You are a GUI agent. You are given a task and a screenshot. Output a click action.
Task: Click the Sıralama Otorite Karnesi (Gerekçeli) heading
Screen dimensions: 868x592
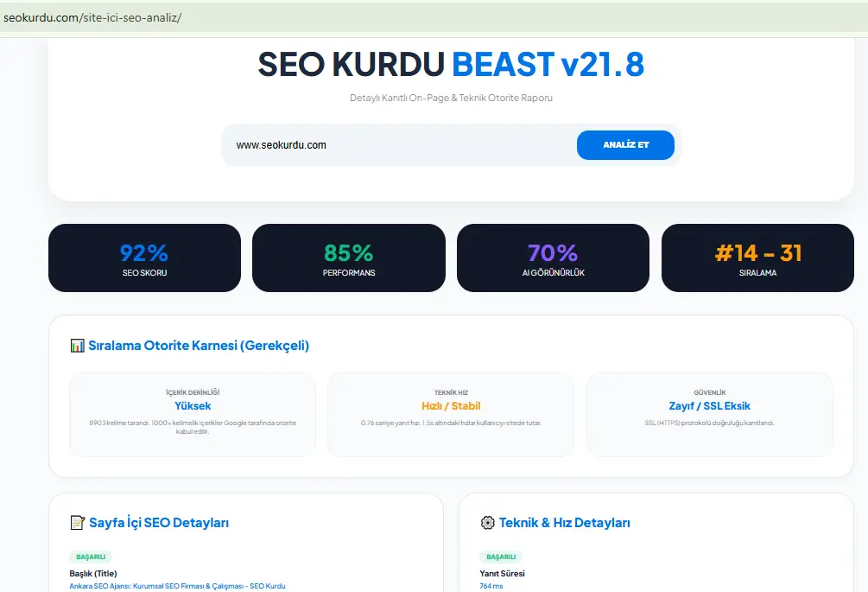199,346
